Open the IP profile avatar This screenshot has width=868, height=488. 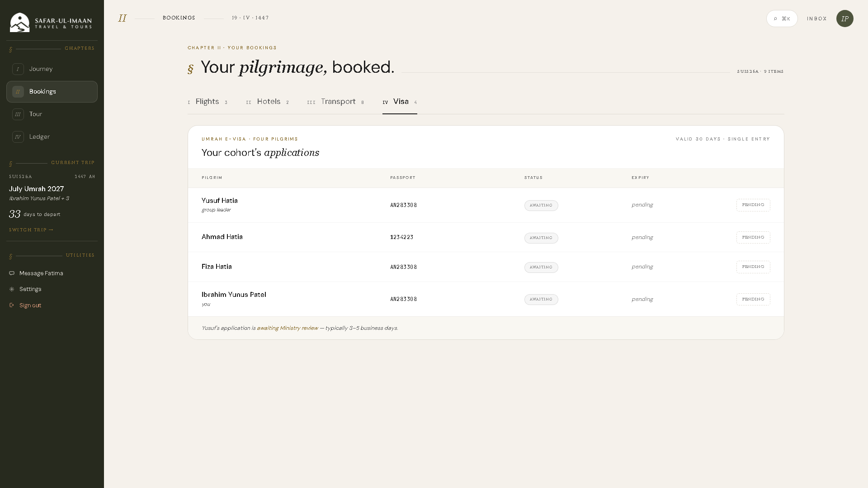844,19
